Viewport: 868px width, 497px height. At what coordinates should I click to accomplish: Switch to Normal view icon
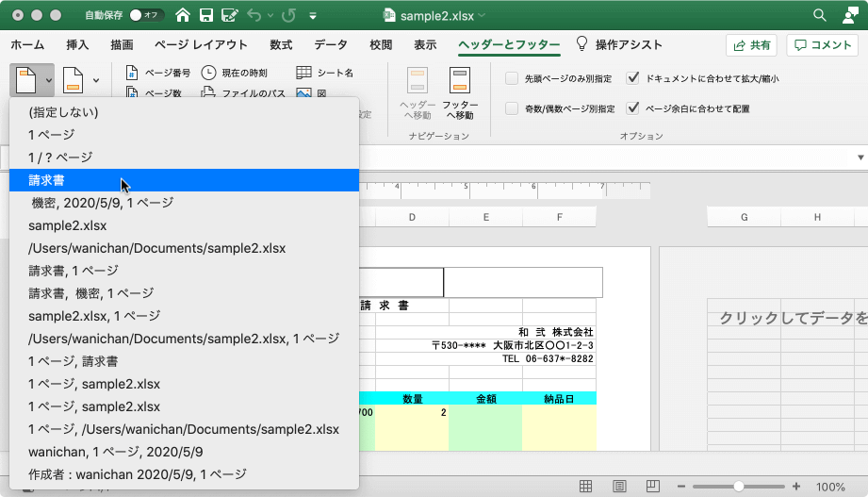(585, 487)
